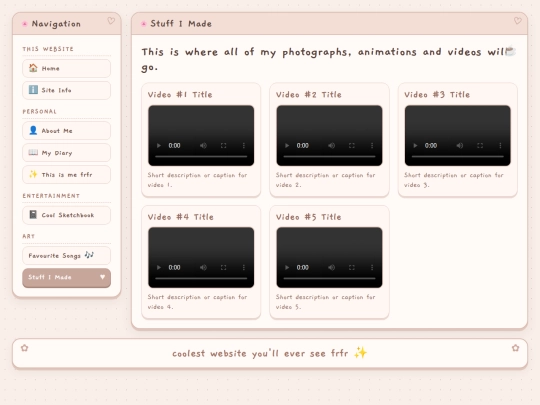540x405 pixels.
Task: Click Video #5 Title heading
Action: [309, 217]
